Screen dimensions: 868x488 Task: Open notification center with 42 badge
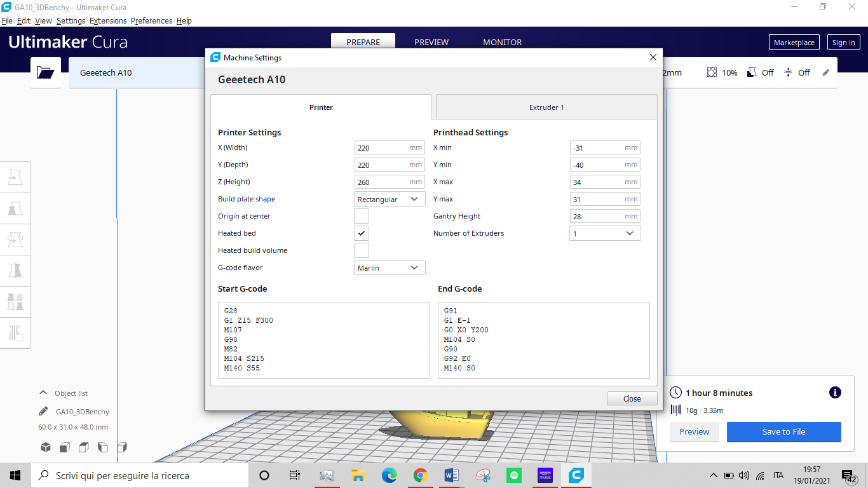849,476
